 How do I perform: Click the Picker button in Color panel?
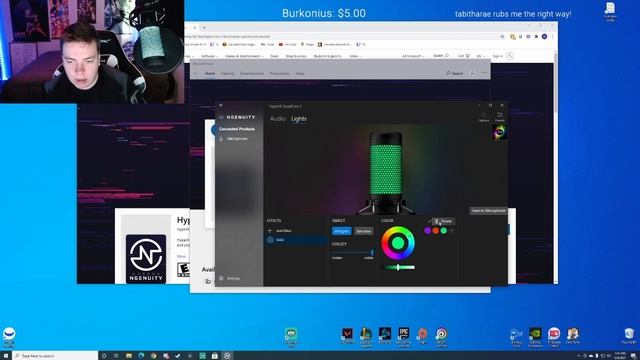point(444,221)
